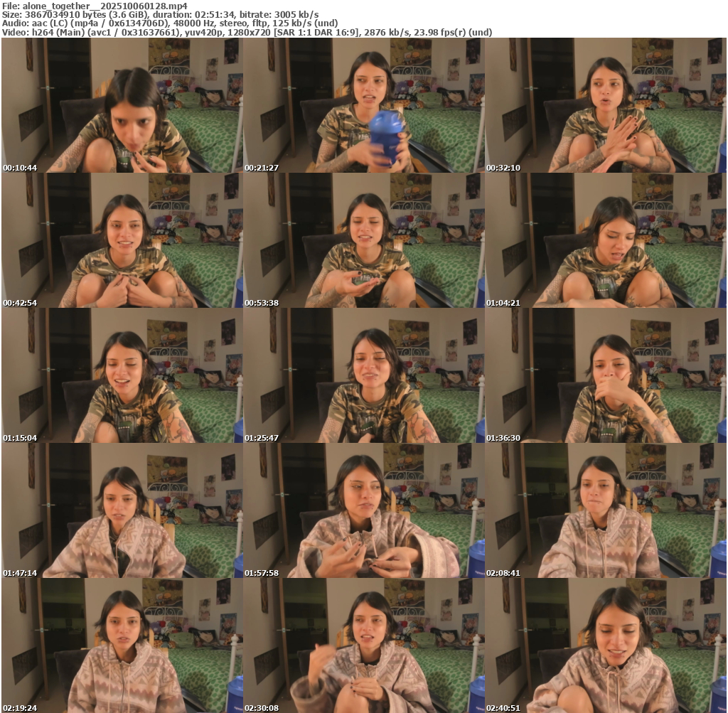Select the thumbnail showing a raised blue bottle
Image resolution: width=728 pixels, height=713 pixels.
coord(363,105)
